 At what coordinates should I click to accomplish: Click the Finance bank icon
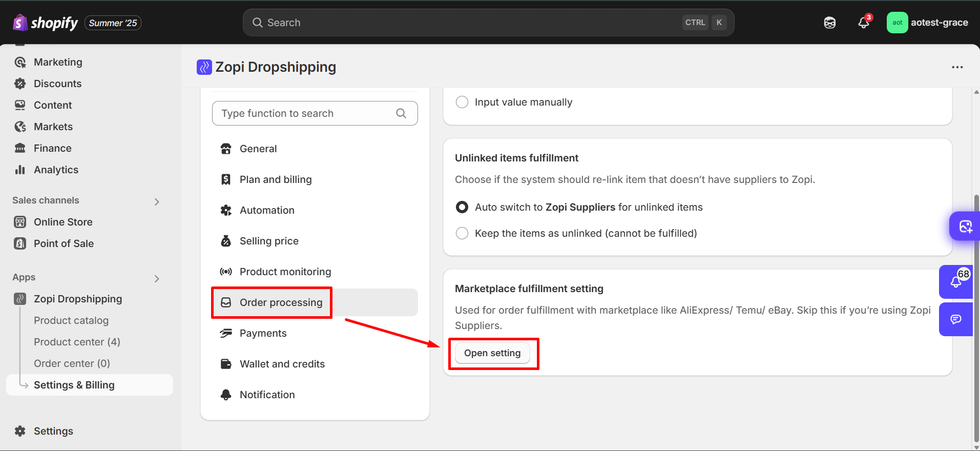pos(20,148)
